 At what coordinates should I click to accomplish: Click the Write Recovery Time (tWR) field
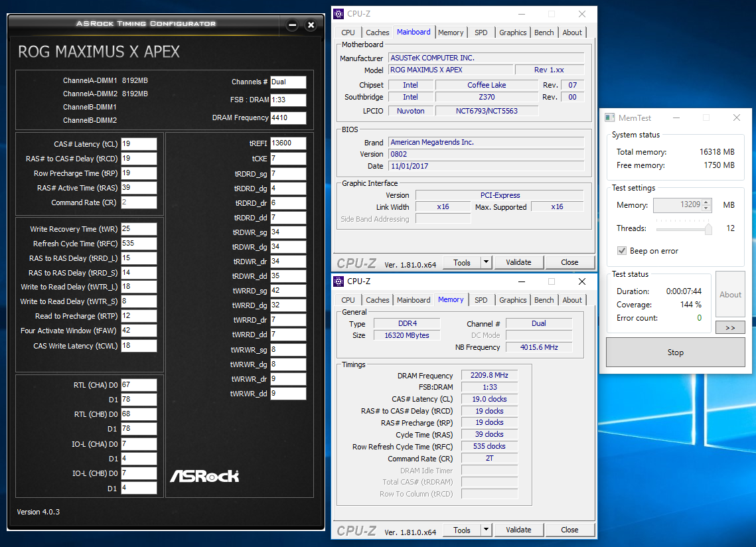coord(139,228)
